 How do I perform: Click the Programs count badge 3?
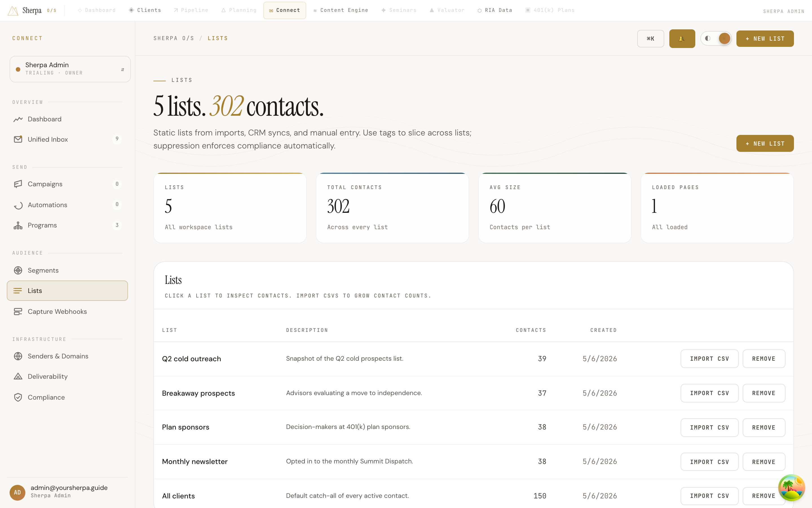click(x=117, y=225)
